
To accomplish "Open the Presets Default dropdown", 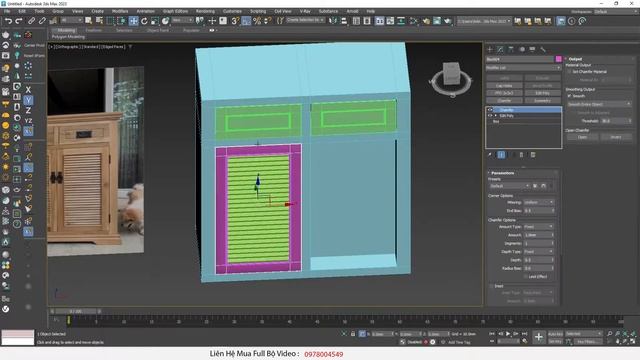I will [x=509, y=186].
